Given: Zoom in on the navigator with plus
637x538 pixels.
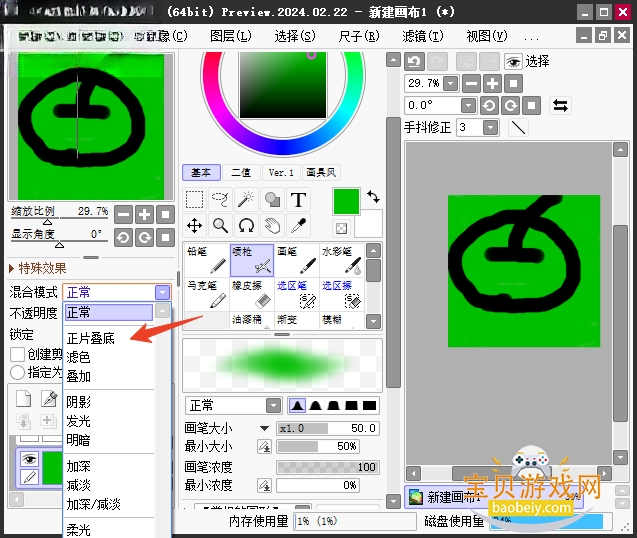Looking at the screenshot, I should 144,215.
